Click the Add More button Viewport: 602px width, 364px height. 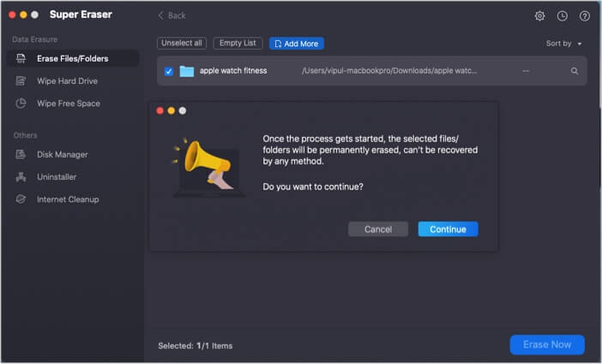(297, 44)
